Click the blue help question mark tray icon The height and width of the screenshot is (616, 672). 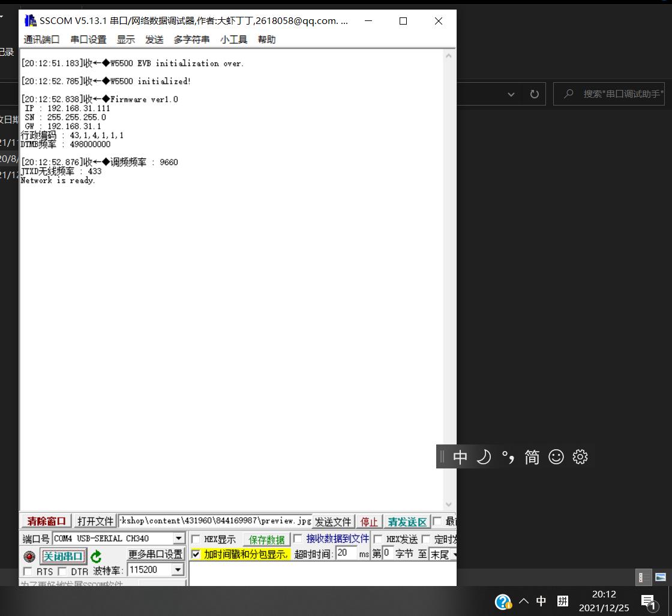pos(503,602)
